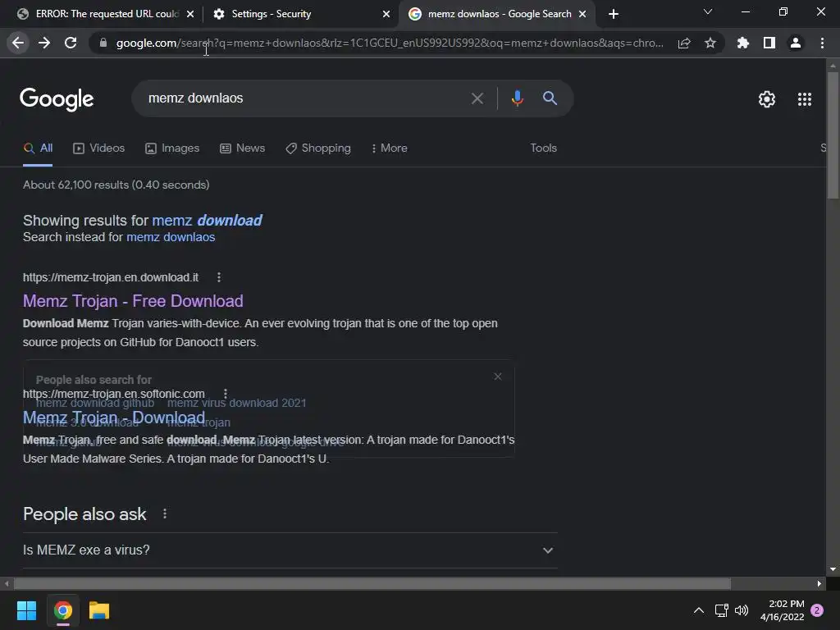Open the Google apps grid
Viewport: 840px width, 630px height.
[804, 99]
